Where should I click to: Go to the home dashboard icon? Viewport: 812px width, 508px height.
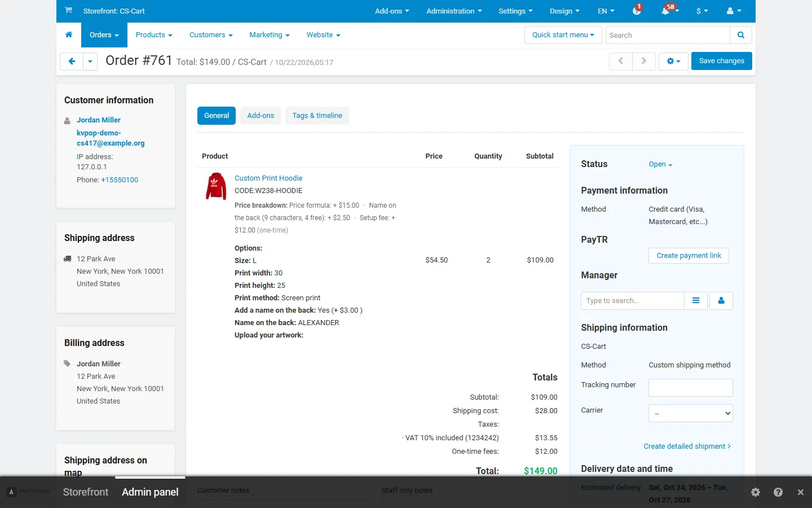pos(69,35)
